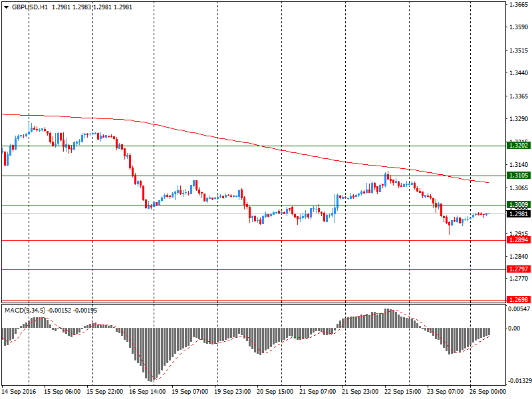Click the 20 Sep 15:00 time label
The image size is (532, 399).
tap(275, 392)
